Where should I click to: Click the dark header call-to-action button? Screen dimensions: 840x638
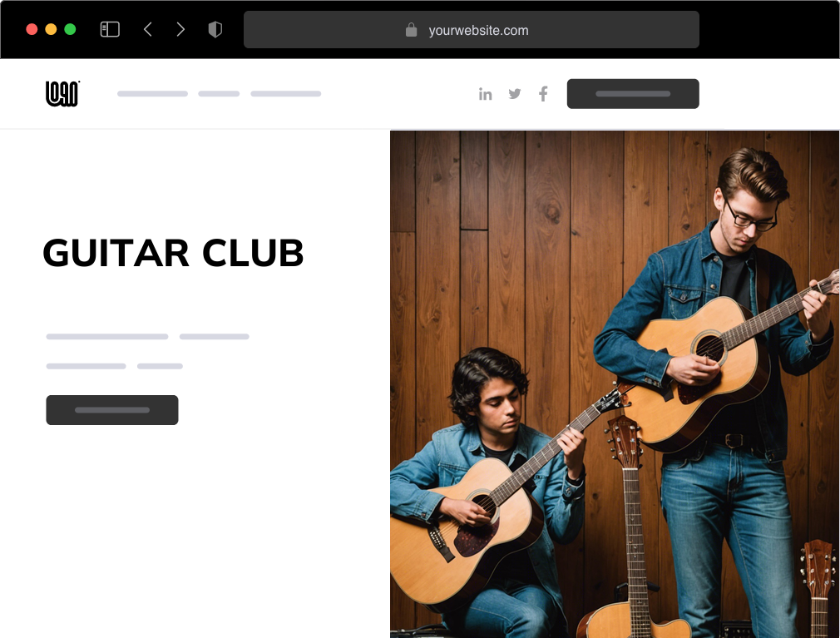click(x=633, y=94)
